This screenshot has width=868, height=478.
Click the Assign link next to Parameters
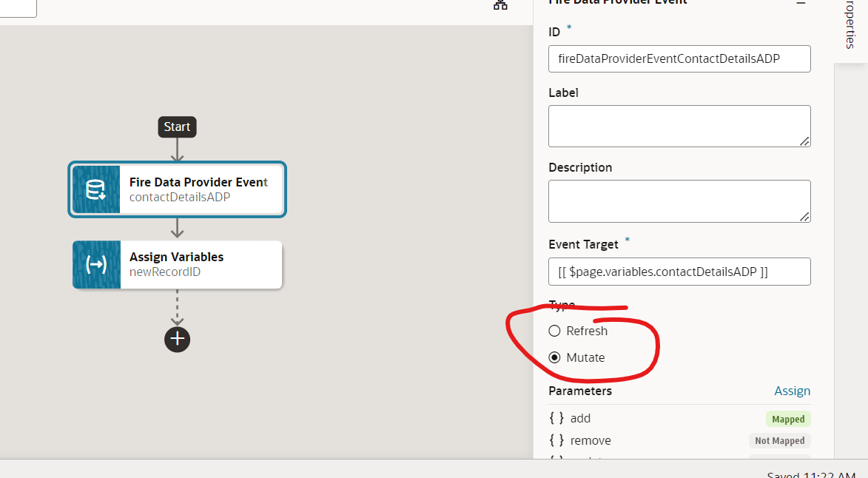tap(793, 391)
